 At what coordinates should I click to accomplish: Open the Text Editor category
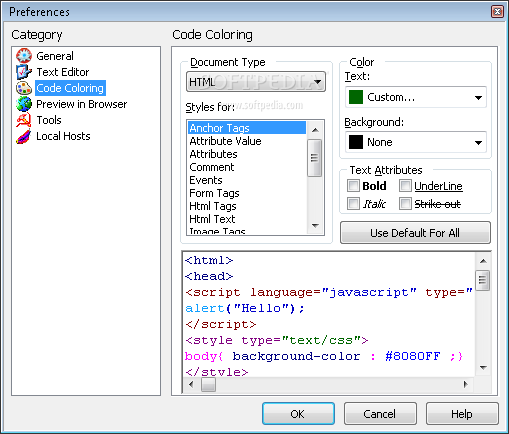[63, 72]
